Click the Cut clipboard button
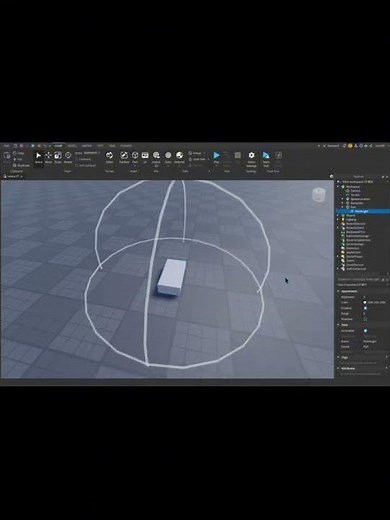The width and height of the screenshot is (390, 520). coord(18,159)
